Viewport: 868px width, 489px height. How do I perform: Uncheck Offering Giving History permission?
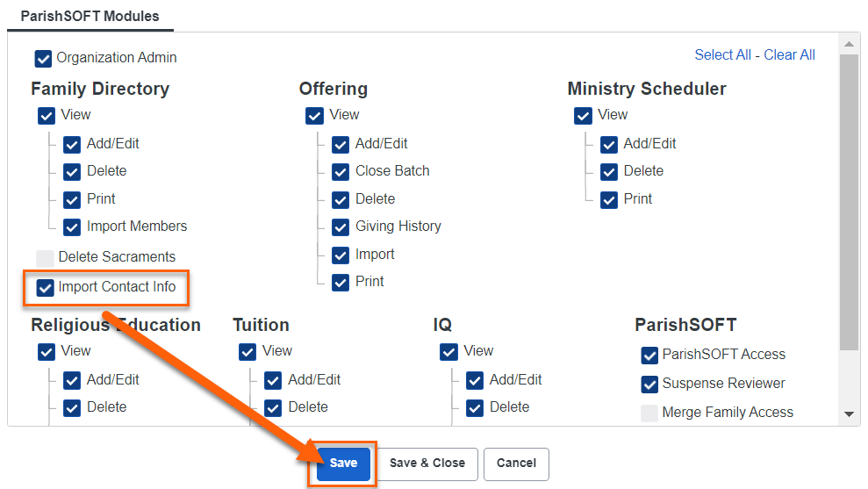pos(341,227)
